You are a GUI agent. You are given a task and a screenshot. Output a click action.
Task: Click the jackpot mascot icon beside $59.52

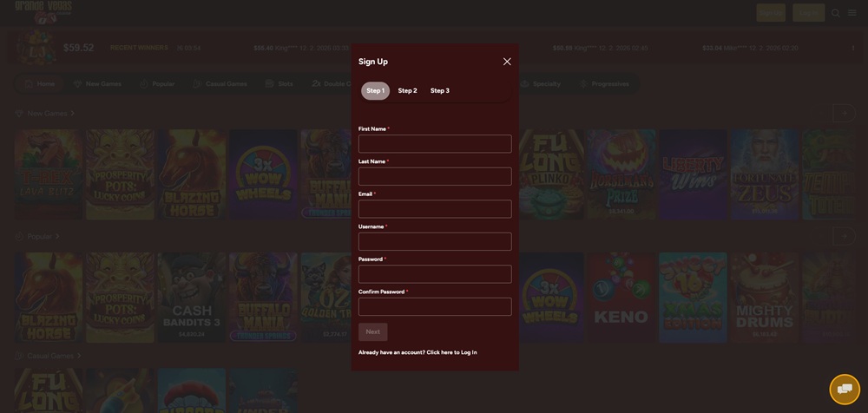click(x=36, y=48)
